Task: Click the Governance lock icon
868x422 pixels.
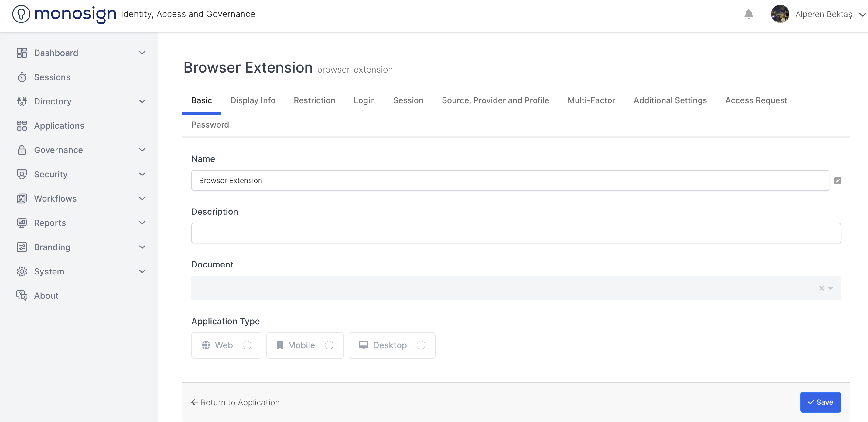Action: pyautogui.click(x=22, y=150)
